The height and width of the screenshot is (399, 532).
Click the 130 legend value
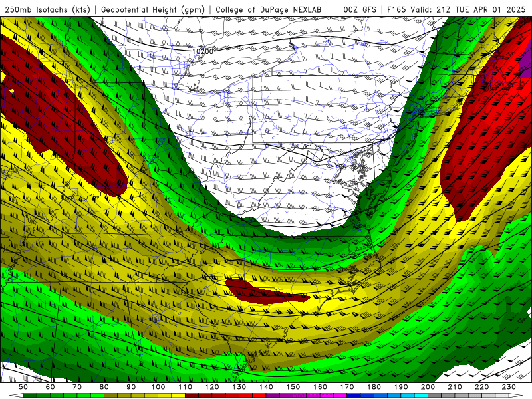239,387
